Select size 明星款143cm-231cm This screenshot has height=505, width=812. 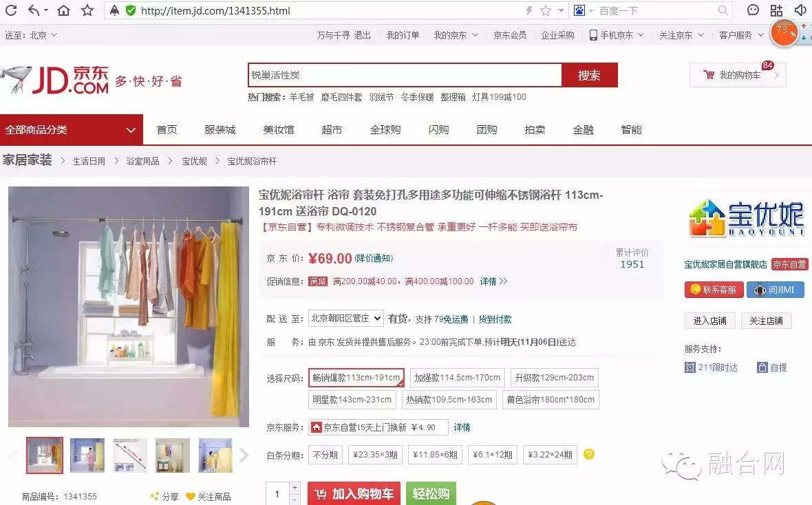(x=352, y=399)
